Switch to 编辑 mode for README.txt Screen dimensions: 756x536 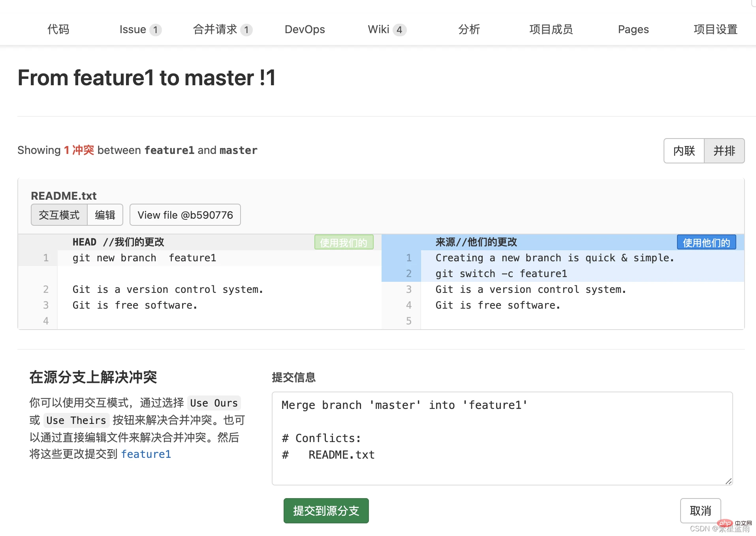(105, 215)
